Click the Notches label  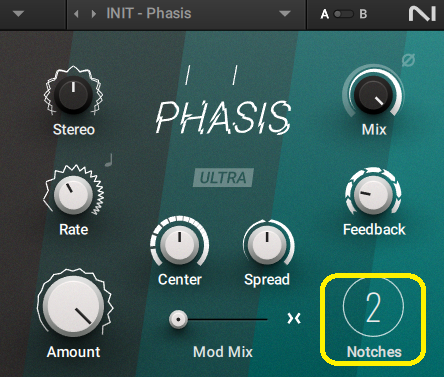click(x=374, y=352)
